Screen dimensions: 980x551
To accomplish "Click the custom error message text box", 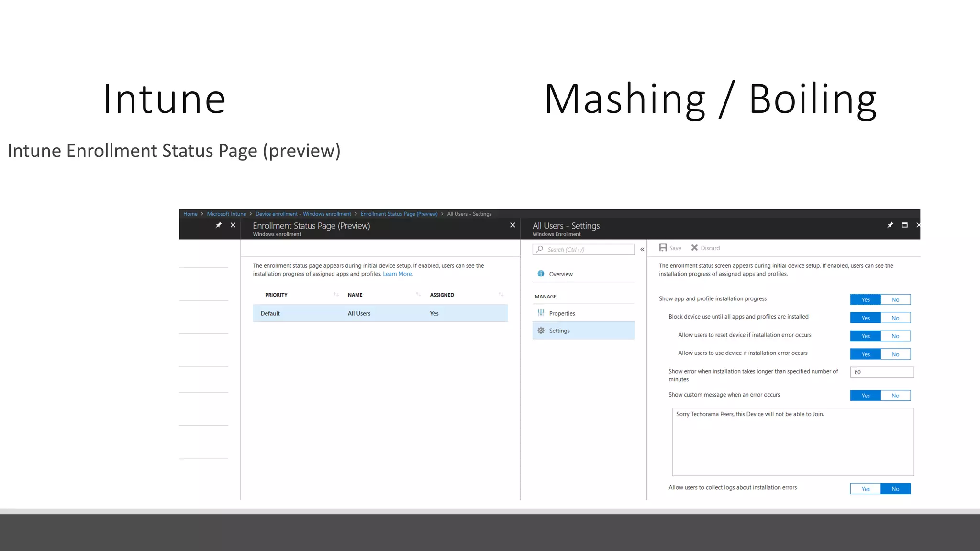I will (x=793, y=442).
